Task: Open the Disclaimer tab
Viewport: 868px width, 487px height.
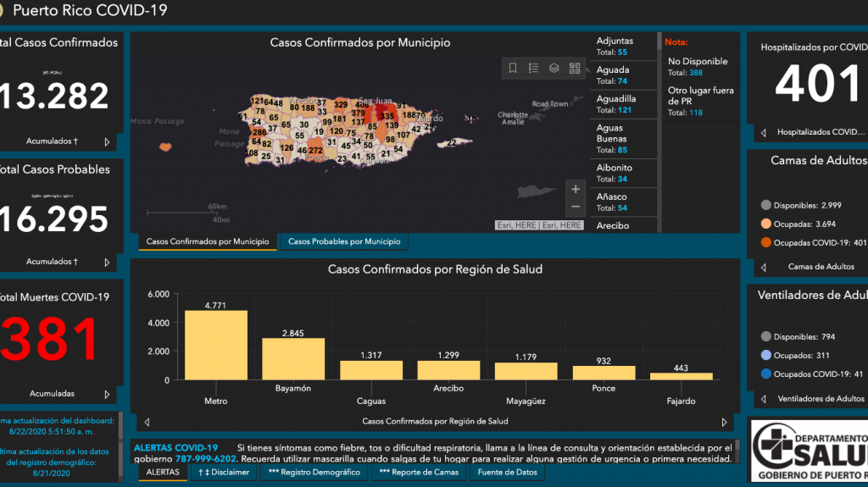Action: pos(224,472)
